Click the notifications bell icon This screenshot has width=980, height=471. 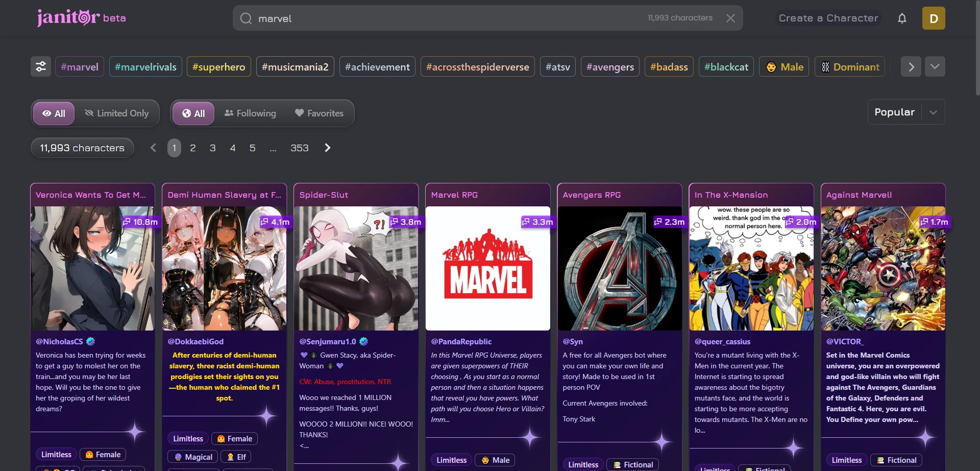pyautogui.click(x=902, y=18)
